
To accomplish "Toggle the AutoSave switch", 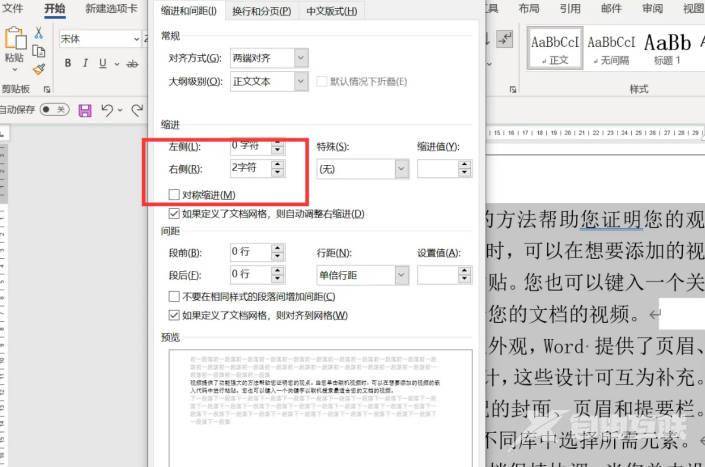I will point(54,110).
